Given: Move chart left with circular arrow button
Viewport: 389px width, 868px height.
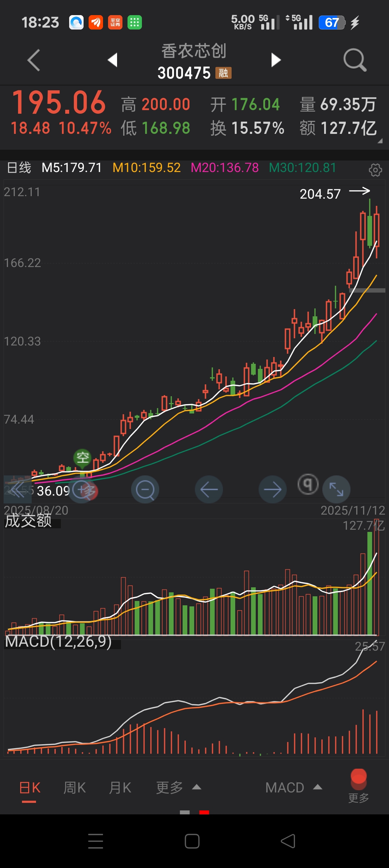Looking at the screenshot, I should 209,489.
